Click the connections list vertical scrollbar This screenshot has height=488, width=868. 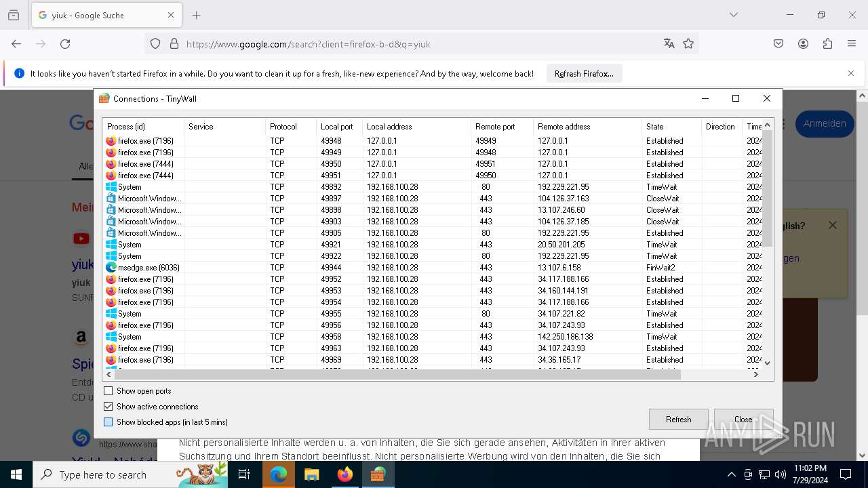(768, 188)
